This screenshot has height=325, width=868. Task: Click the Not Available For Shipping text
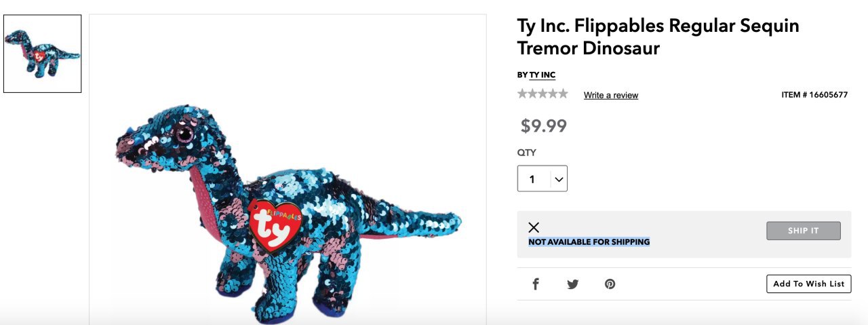pos(589,242)
